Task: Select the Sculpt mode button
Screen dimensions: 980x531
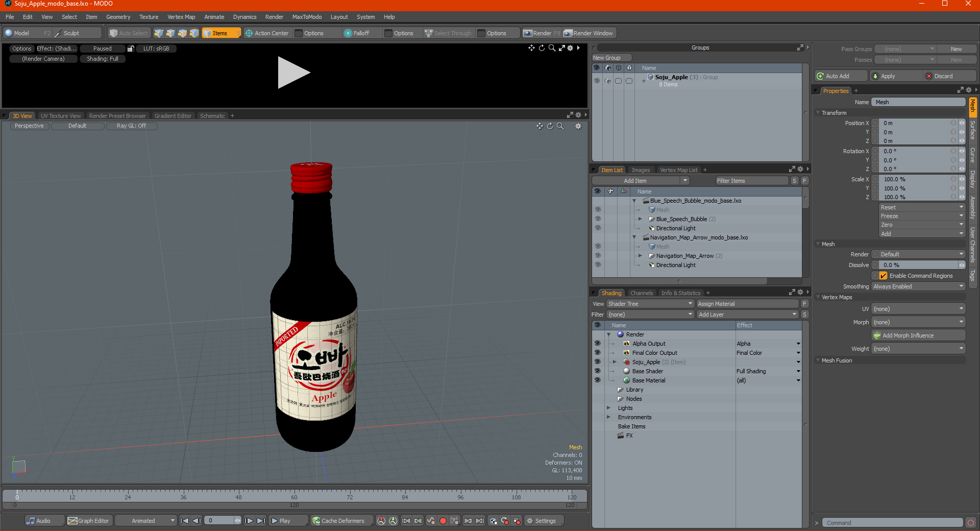Action: coord(77,33)
